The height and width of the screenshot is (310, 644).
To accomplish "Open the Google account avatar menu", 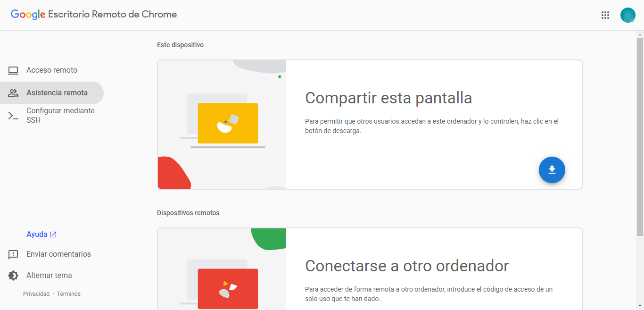I will (x=627, y=15).
